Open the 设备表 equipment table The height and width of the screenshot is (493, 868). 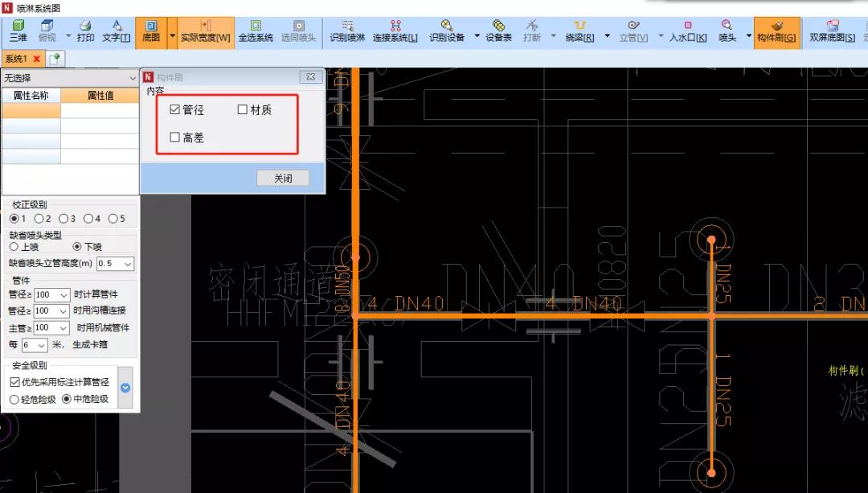coord(498,31)
